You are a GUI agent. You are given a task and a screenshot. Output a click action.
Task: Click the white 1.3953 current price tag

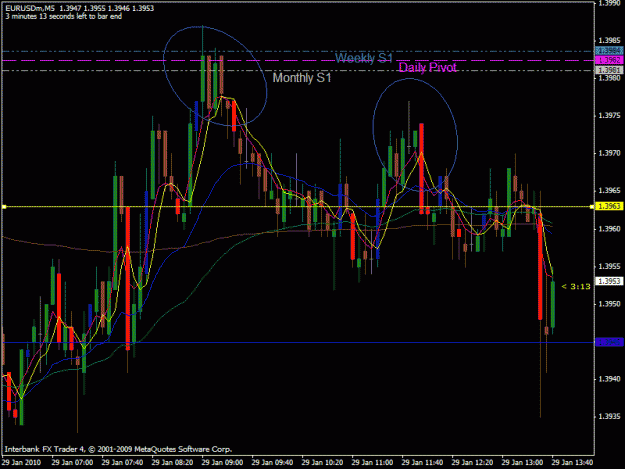(609, 281)
